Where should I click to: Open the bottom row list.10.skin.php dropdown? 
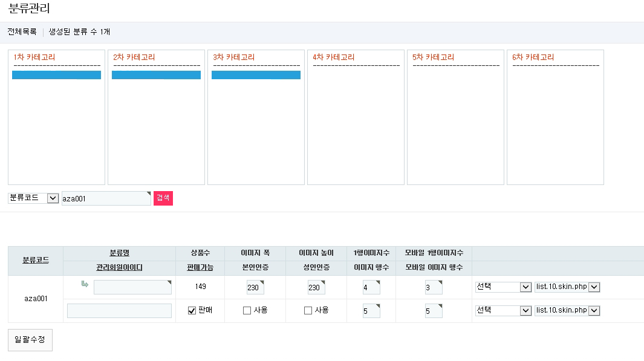pyautogui.click(x=567, y=310)
